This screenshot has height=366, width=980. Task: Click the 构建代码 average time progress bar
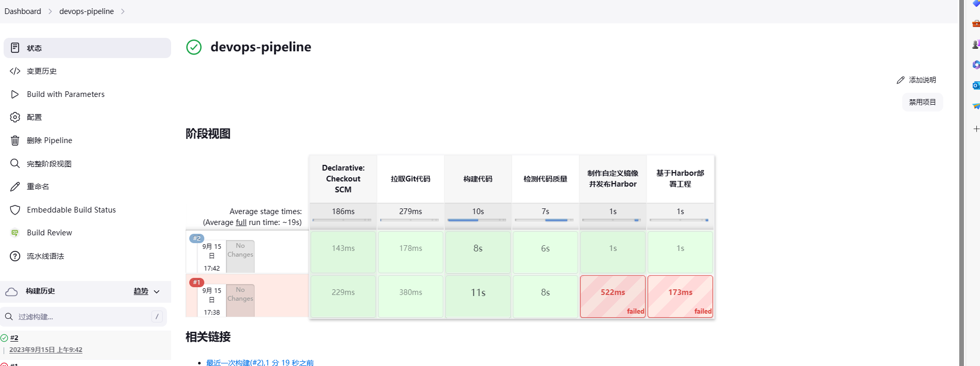click(x=477, y=220)
